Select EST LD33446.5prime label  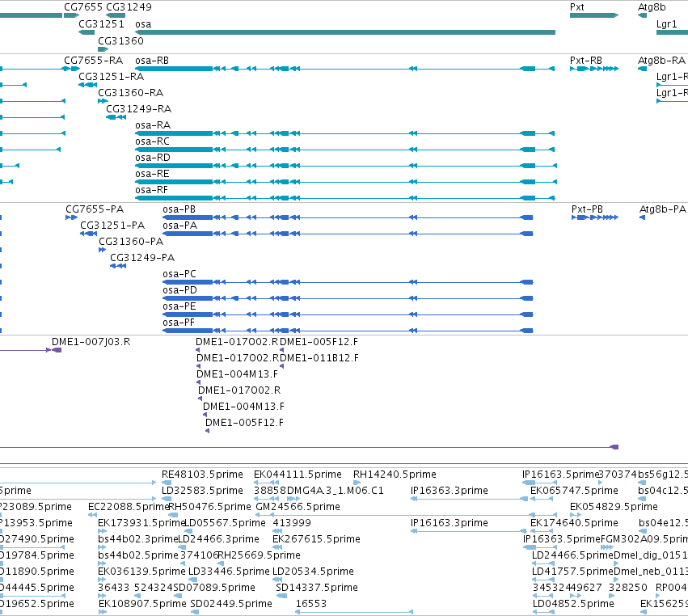click(229, 572)
